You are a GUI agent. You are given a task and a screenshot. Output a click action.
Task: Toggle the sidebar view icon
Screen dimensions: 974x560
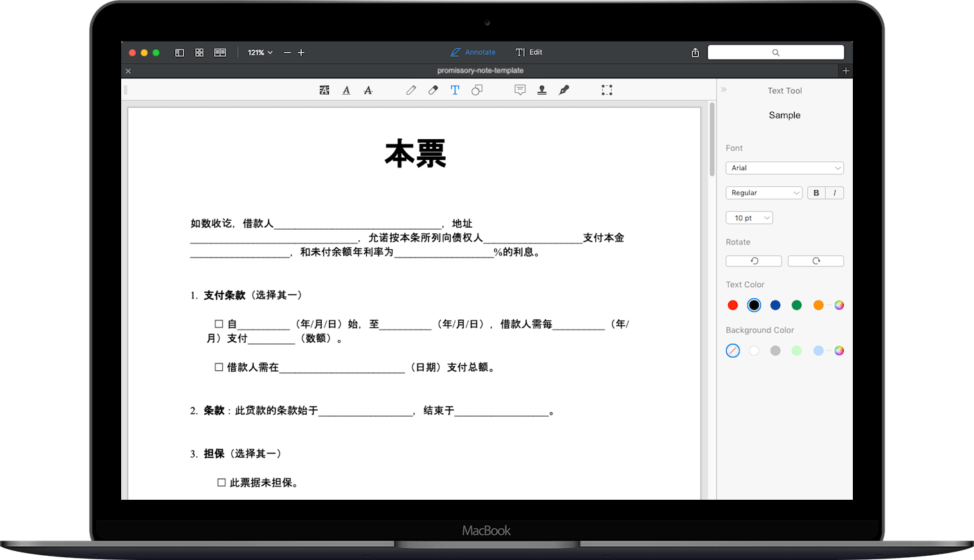(x=179, y=53)
